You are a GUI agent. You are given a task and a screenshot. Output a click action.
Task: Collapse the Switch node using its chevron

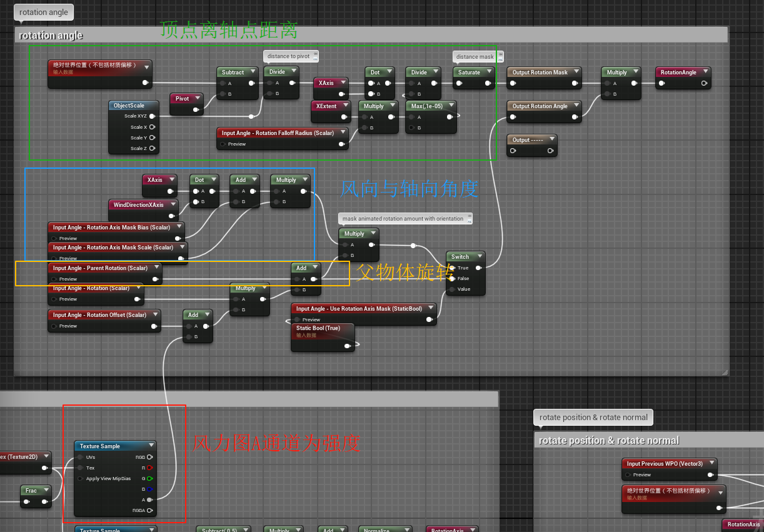coord(480,256)
